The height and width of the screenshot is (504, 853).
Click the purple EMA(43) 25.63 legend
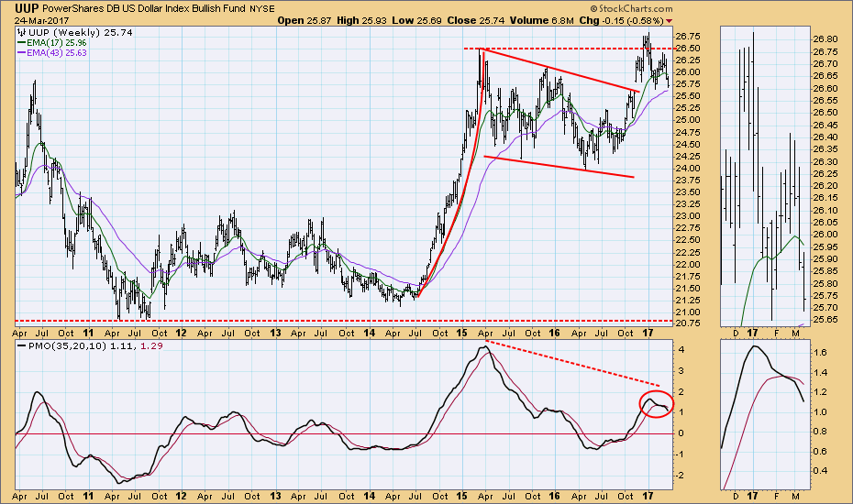[x=52, y=53]
